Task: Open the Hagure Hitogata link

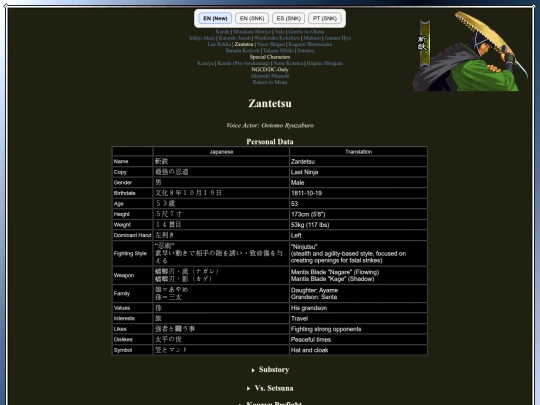Action: pos(324,63)
